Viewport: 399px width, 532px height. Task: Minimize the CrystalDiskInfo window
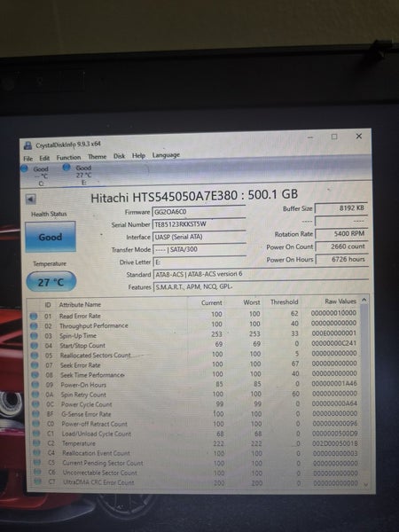pos(310,137)
